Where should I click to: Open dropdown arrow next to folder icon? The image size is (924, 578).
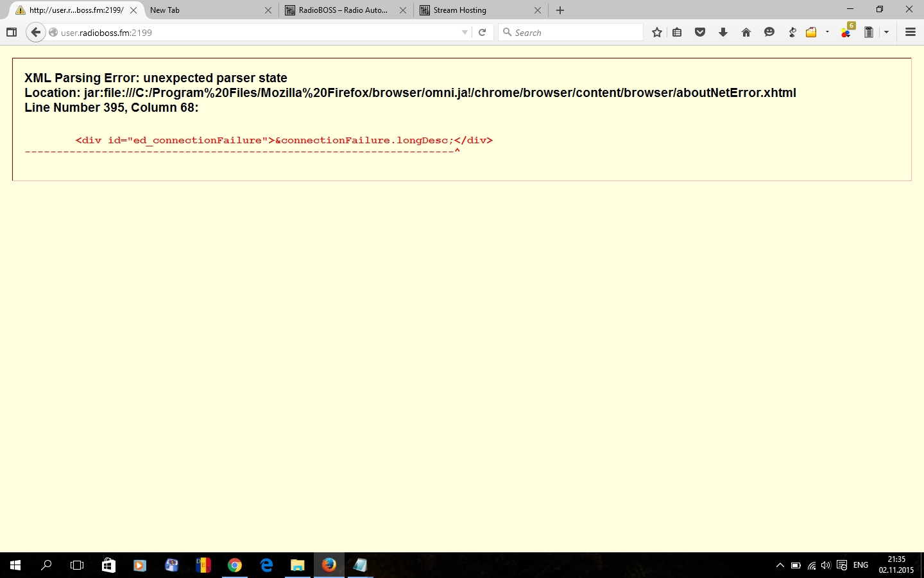point(827,32)
